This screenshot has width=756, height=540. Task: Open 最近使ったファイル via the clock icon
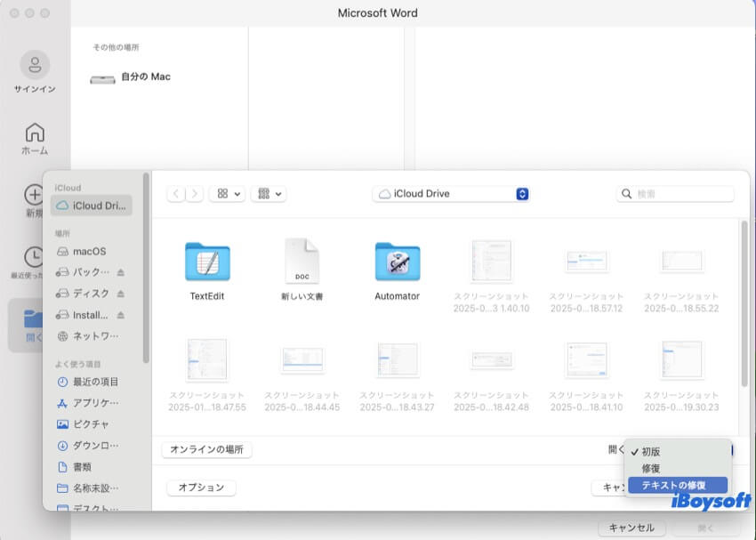pos(34,258)
